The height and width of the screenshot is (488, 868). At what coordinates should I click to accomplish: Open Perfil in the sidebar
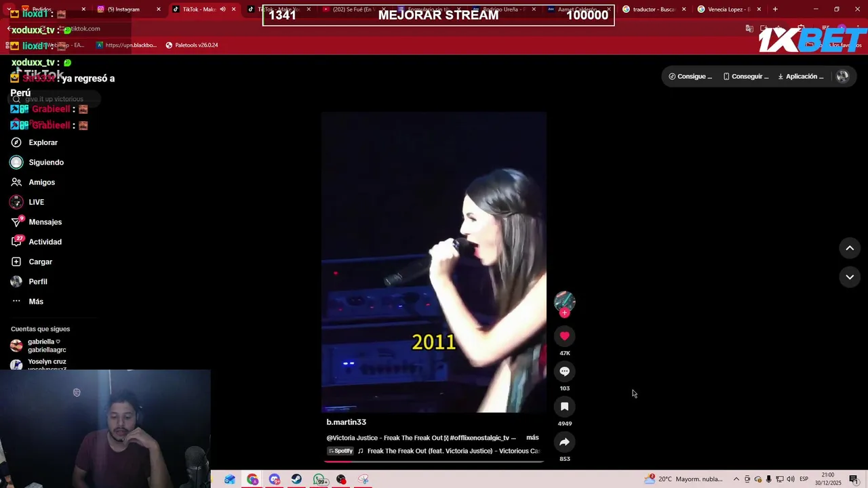coord(37,281)
